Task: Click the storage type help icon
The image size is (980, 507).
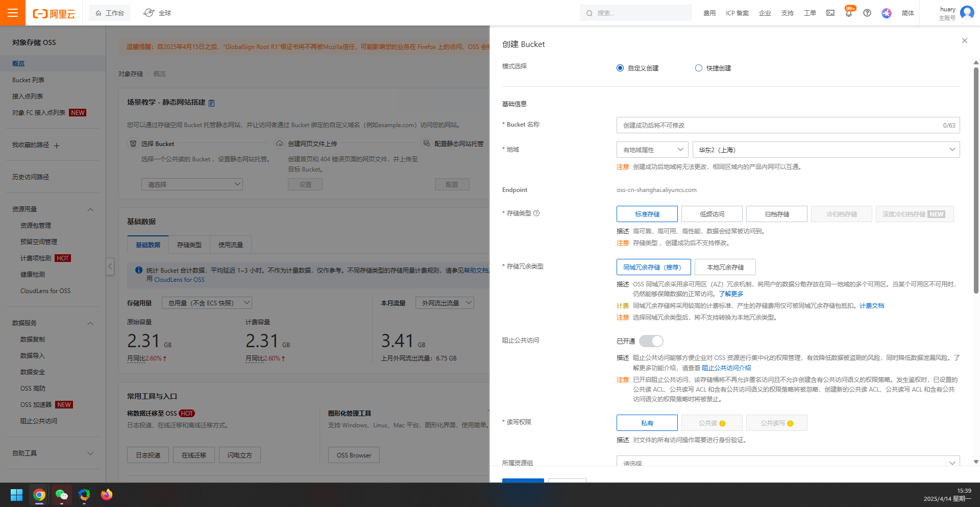Action: tap(536, 213)
